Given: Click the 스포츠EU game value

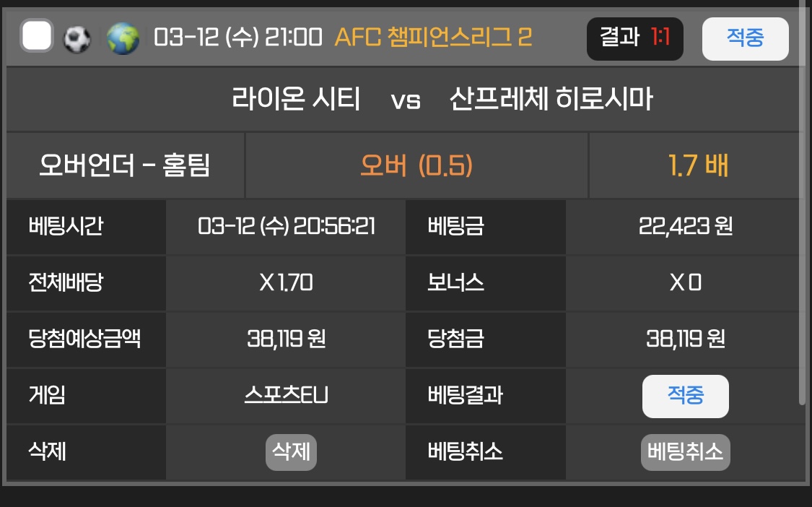Looking at the screenshot, I should tap(286, 395).
